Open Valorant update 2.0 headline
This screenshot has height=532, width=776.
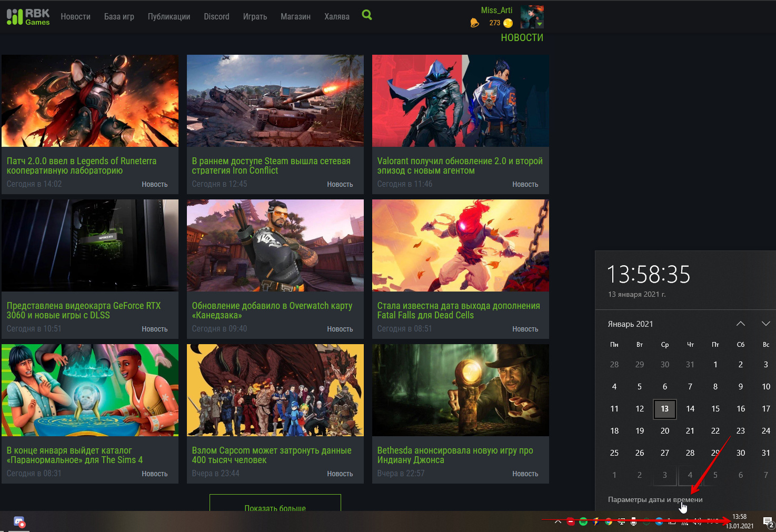pyautogui.click(x=460, y=166)
